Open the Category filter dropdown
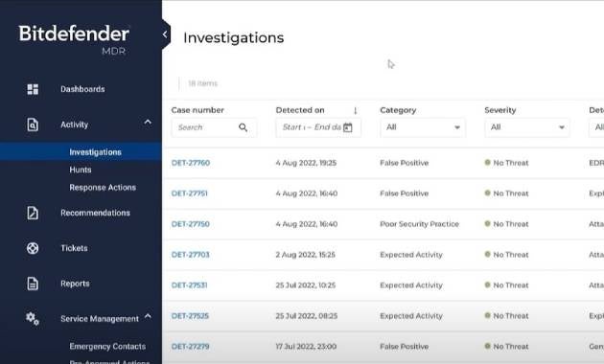Viewport: 604px width, 364px height. (x=423, y=127)
